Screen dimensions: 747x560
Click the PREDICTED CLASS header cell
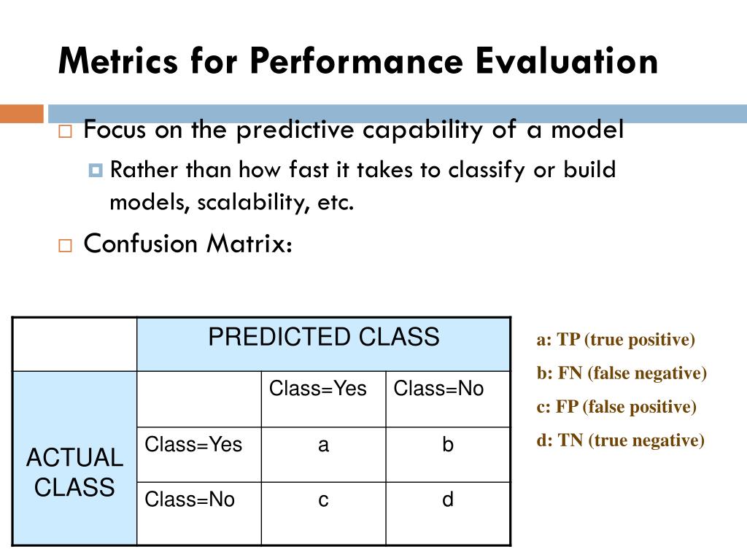[323, 344]
